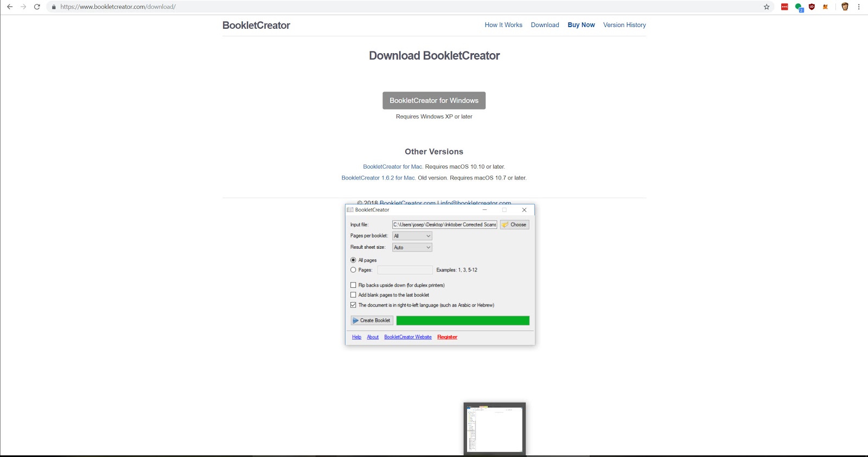Open the LastPass extension icon
Screen dimensions: 868x457
click(784, 7)
